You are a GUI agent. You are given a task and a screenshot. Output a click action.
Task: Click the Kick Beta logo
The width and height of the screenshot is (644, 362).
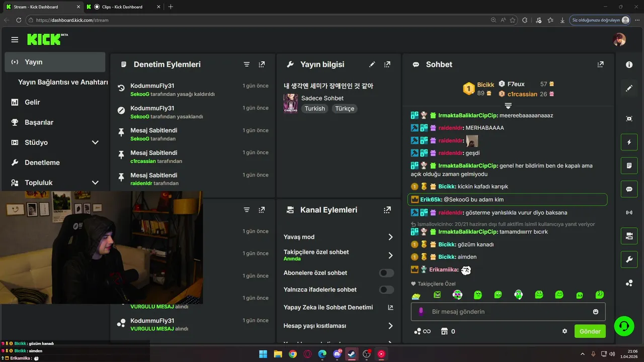point(47,39)
